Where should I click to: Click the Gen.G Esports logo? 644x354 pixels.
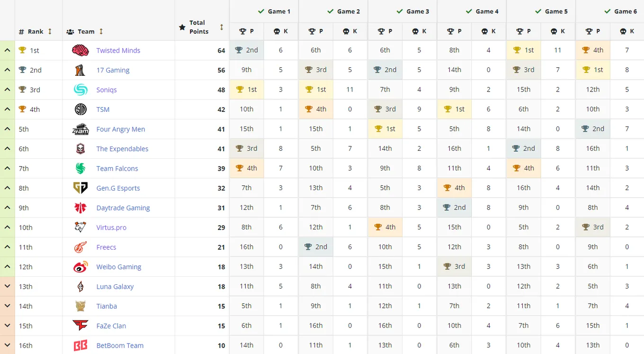pos(80,188)
